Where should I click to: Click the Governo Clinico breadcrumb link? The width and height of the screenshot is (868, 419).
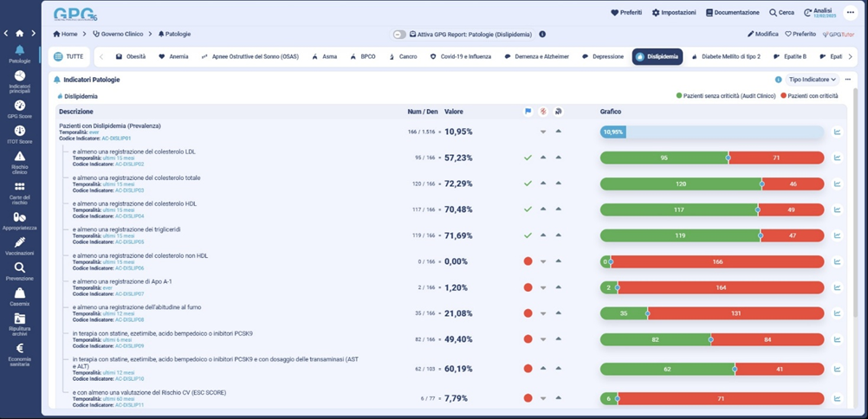pos(121,35)
